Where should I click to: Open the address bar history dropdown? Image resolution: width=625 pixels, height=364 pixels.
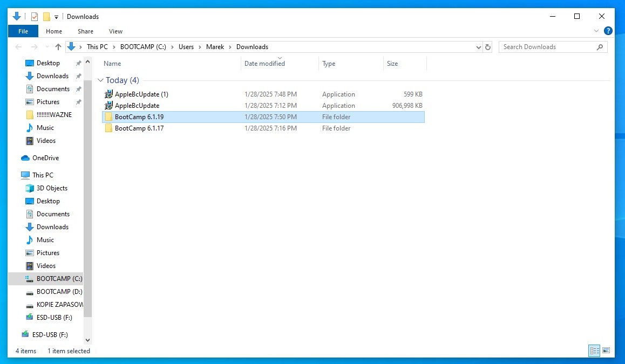click(478, 47)
